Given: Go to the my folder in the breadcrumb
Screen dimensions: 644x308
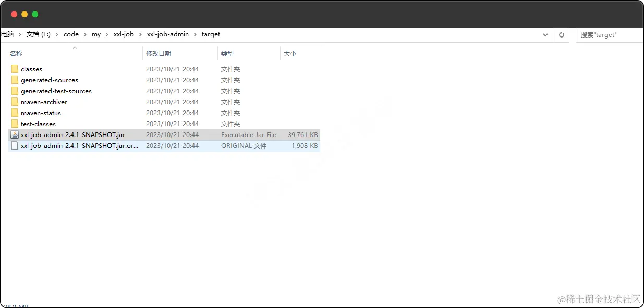Looking at the screenshot, I should pos(96,34).
